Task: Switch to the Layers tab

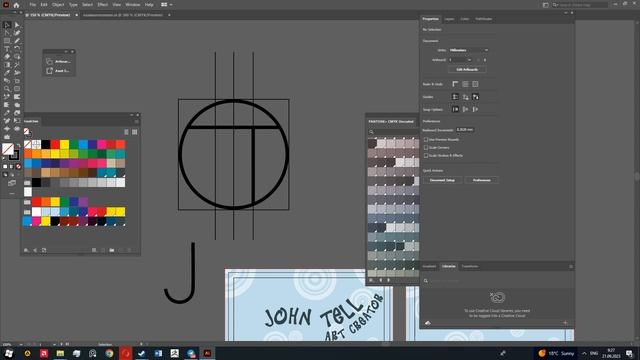Action: point(449,19)
